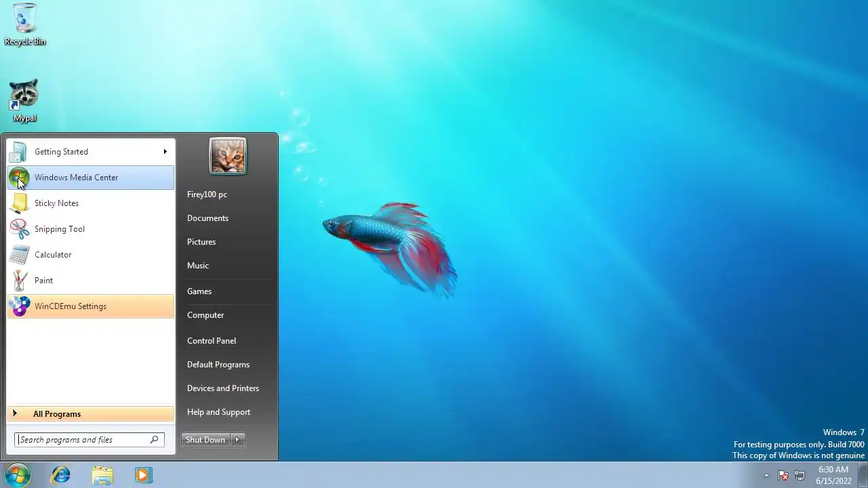
Task: Click the Snipping Tool scissors icon
Action: tap(19, 229)
